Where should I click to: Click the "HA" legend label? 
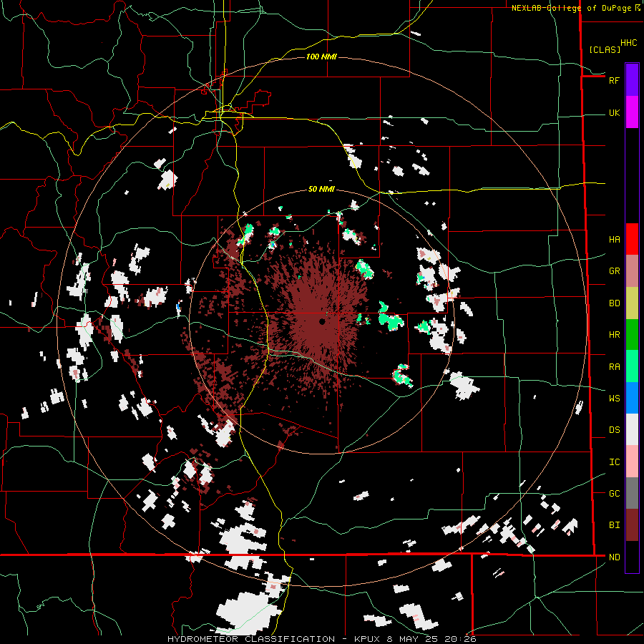click(614, 240)
